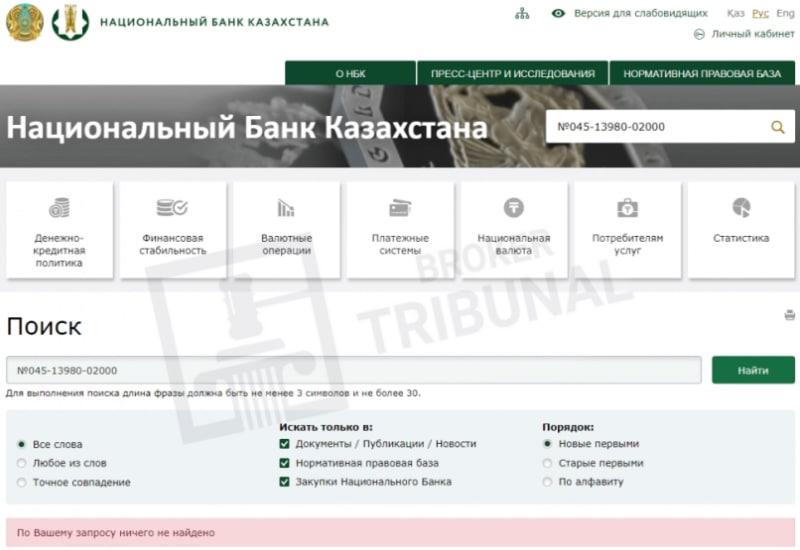Switch language to Eng
Viewport: 800px width, 550px height.
[785, 13]
